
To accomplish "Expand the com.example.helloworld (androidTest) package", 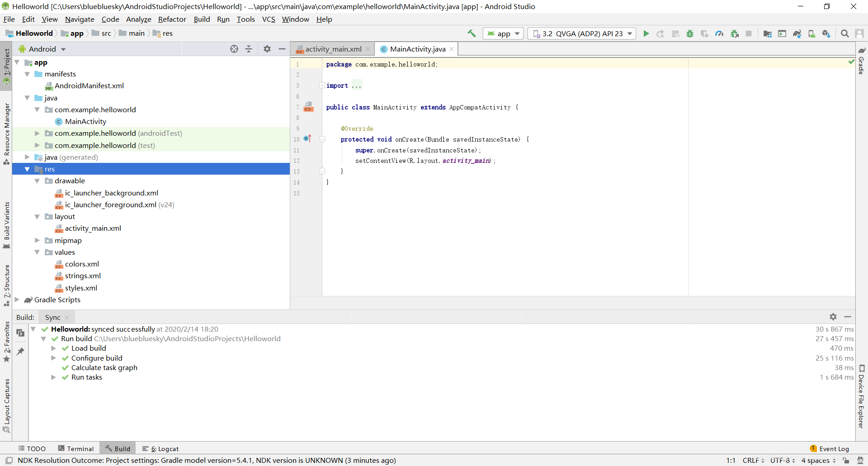I will pos(37,133).
